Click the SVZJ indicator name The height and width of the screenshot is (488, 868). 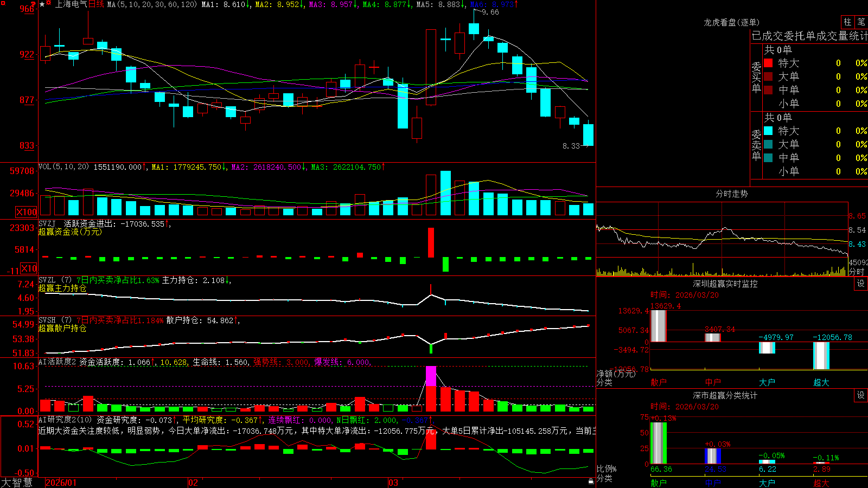pos(47,224)
